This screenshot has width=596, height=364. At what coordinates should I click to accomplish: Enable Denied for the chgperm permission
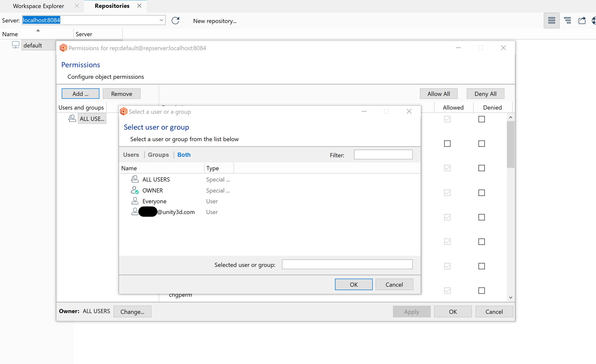(481, 290)
